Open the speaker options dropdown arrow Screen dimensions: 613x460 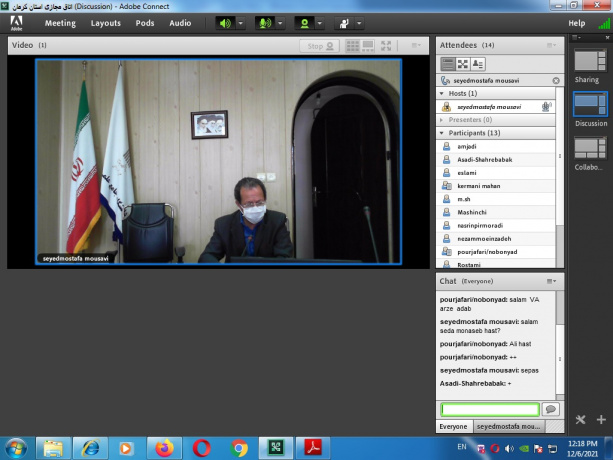click(241, 23)
